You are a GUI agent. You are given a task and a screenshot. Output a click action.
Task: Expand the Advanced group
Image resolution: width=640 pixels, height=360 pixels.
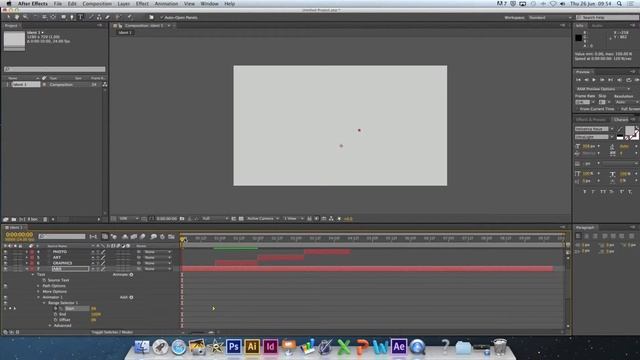point(50,326)
